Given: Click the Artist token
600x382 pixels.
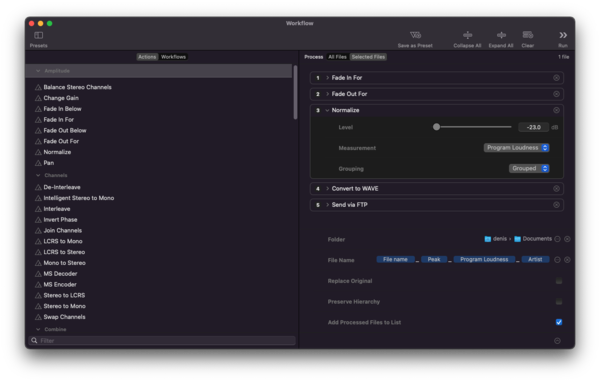Looking at the screenshot, I should tap(535, 260).
